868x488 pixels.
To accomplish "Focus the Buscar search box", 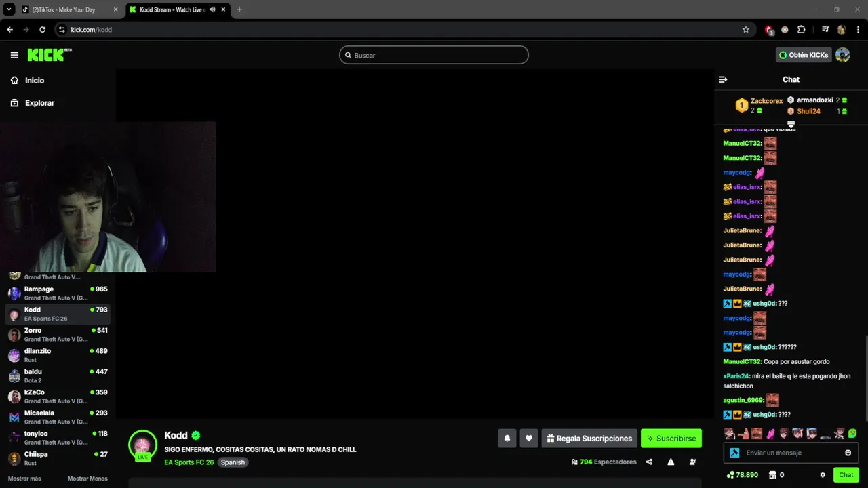I will [x=434, y=55].
